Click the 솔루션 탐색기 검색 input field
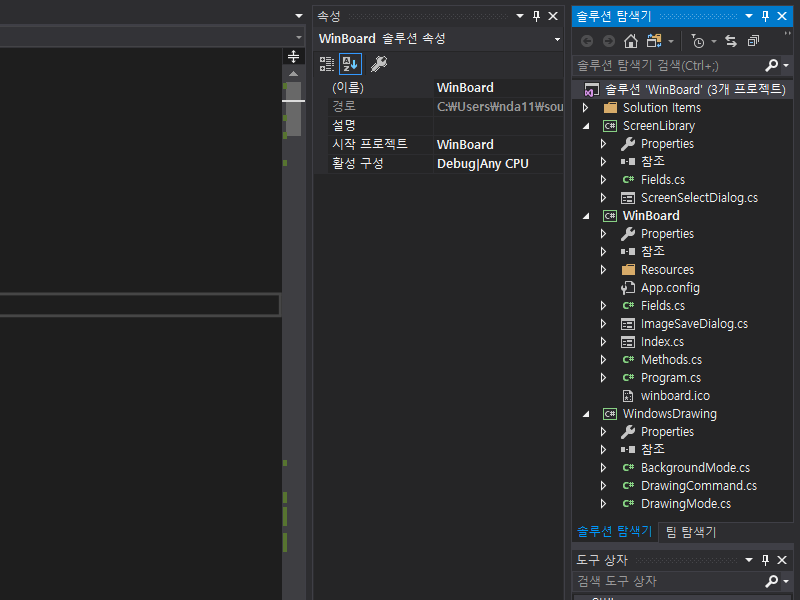The height and width of the screenshot is (600, 800). [x=669, y=65]
